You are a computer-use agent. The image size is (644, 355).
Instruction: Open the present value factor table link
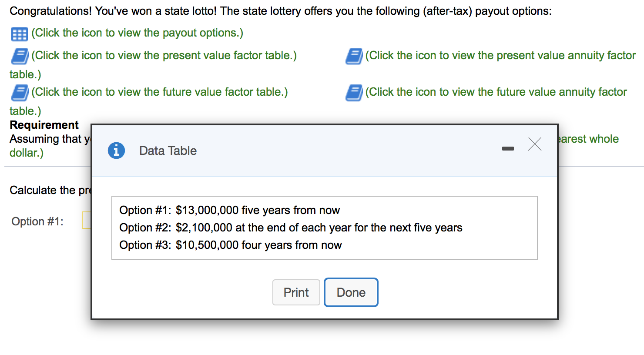164,55
